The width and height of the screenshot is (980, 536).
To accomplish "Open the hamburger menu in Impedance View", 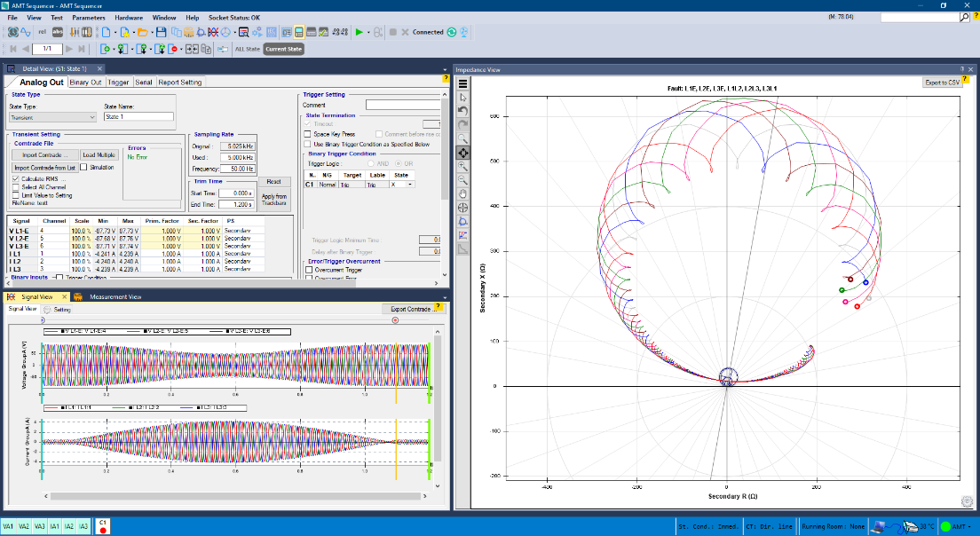I will point(463,83).
